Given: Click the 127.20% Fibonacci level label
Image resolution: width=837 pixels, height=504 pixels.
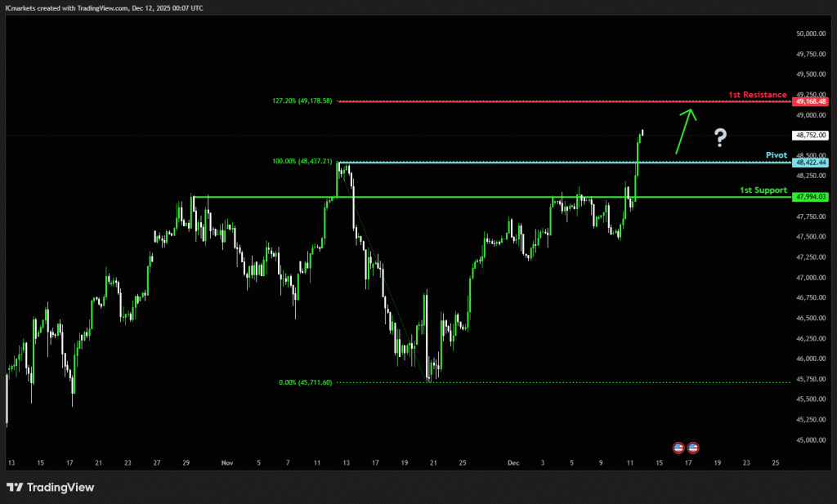Looking at the screenshot, I should coord(301,101).
